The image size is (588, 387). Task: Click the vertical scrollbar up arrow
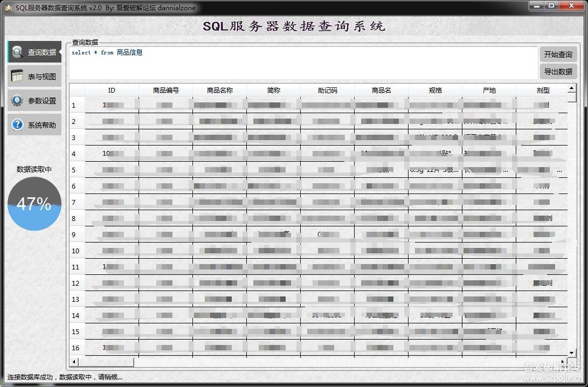(x=571, y=88)
